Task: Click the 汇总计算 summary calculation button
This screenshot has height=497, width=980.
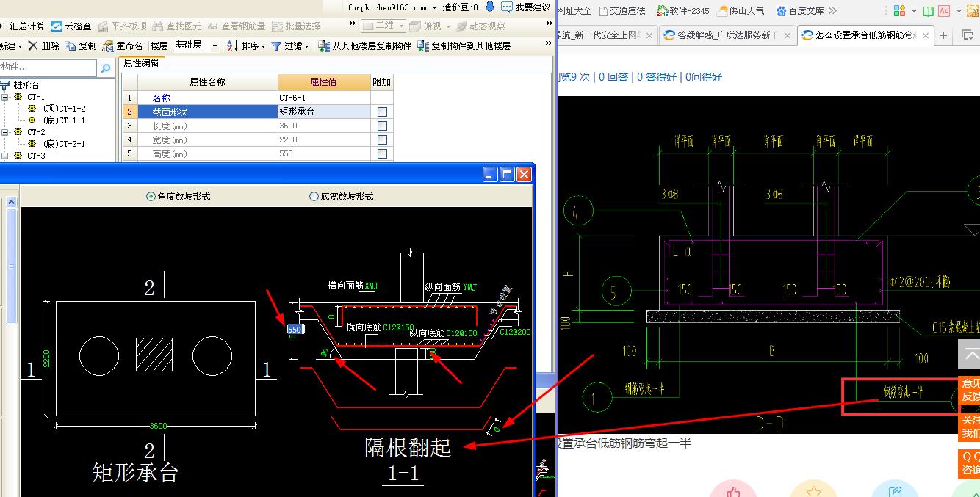Action: point(22,26)
